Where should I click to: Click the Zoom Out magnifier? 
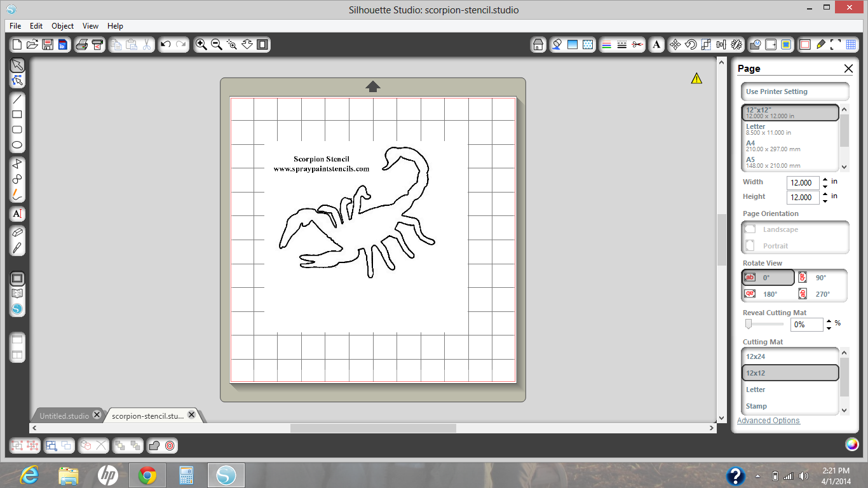(217, 44)
